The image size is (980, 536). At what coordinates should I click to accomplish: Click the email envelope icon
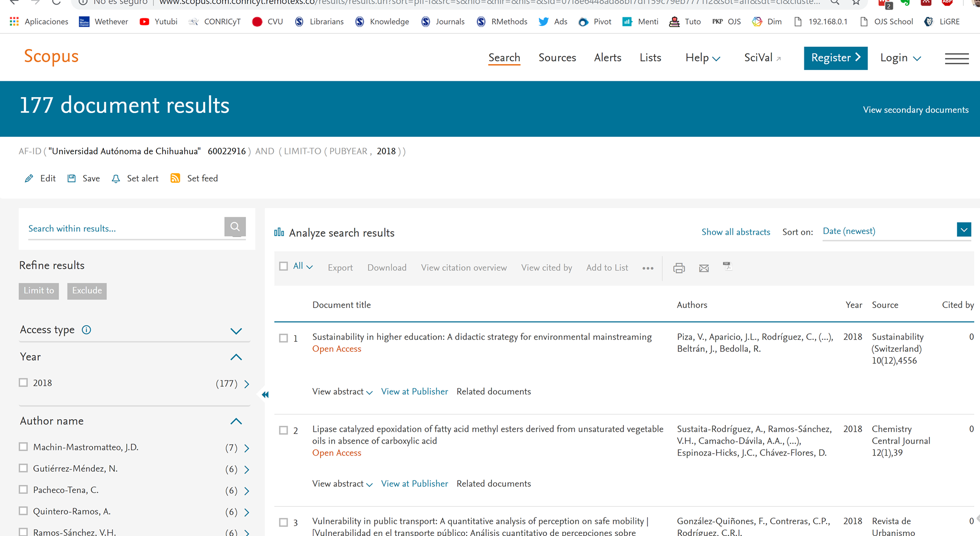pos(703,268)
